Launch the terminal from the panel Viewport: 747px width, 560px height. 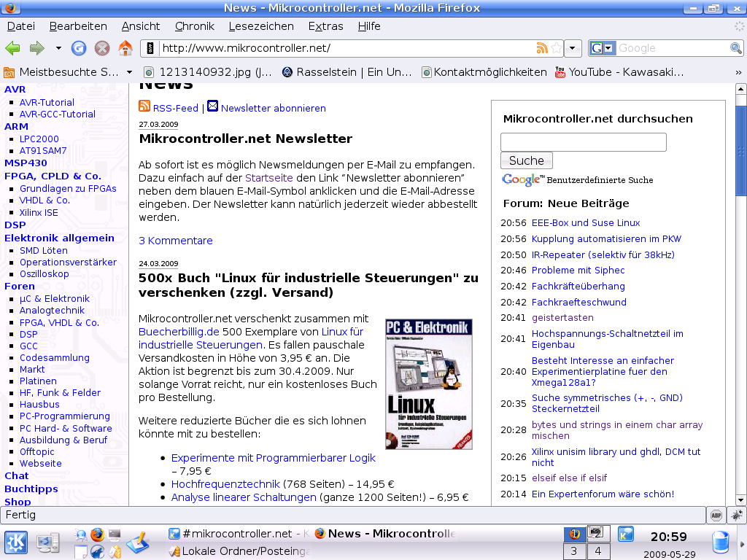115,534
